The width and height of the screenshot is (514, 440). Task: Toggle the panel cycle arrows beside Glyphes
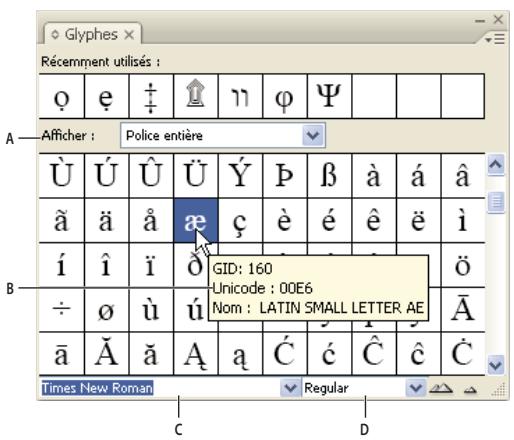click(55, 35)
